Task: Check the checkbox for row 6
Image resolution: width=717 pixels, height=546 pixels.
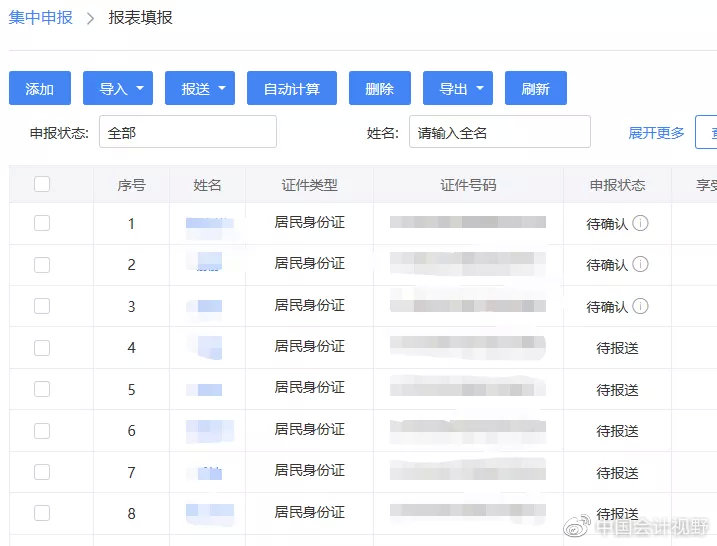Action: (42, 431)
